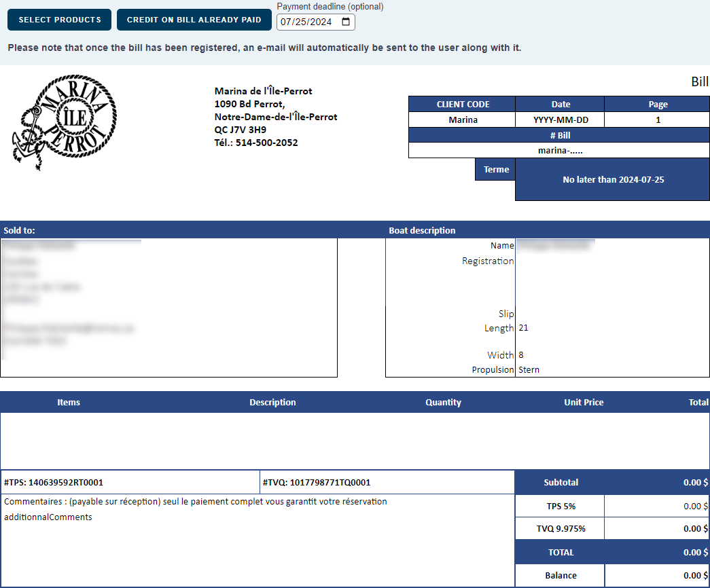This screenshot has width=710, height=588.
Task: Click the Items column header
Action: click(69, 403)
